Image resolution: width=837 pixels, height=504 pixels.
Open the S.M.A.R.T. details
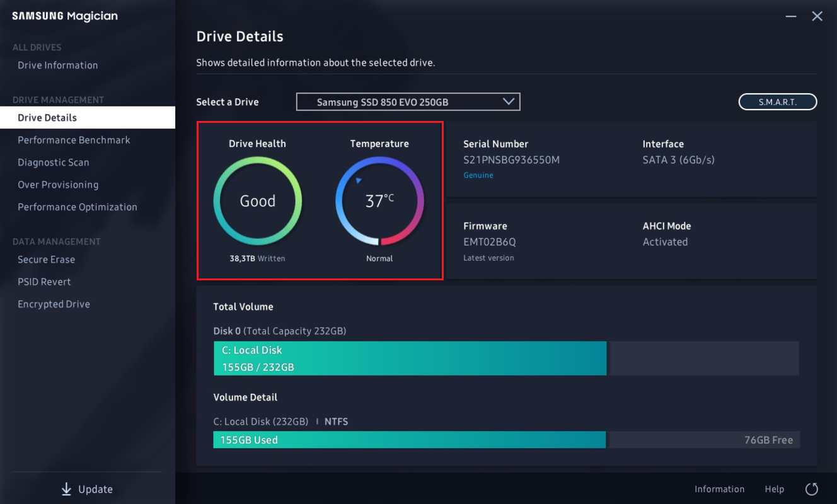(777, 101)
